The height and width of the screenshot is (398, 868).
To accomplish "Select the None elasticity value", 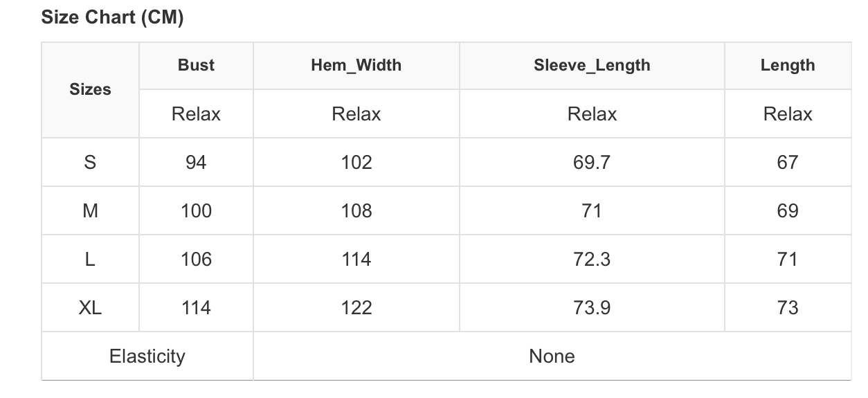I will coord(552,356).
